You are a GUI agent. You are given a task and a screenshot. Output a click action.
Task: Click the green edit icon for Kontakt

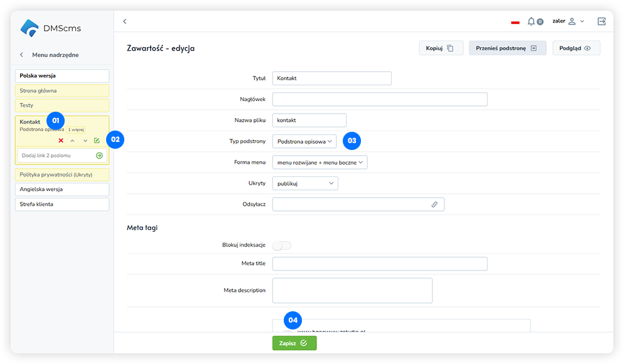click(x=97, y=141)
